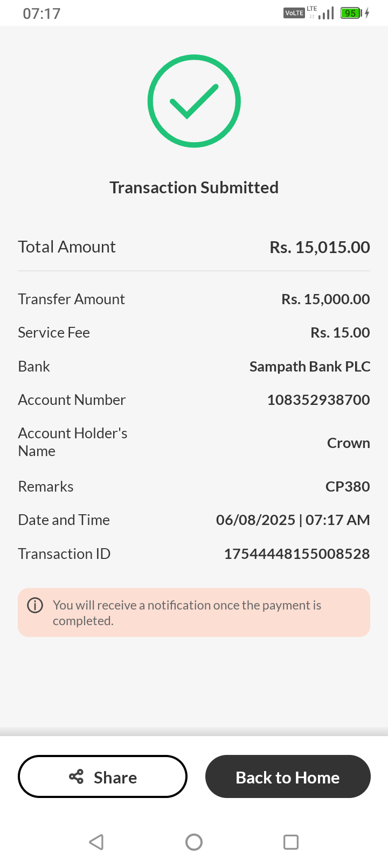Image resolution: width=388 pixels, height=868 pixels.
Task: Tap the Service Fee amount Rs. 15.00
Action: 340,332
